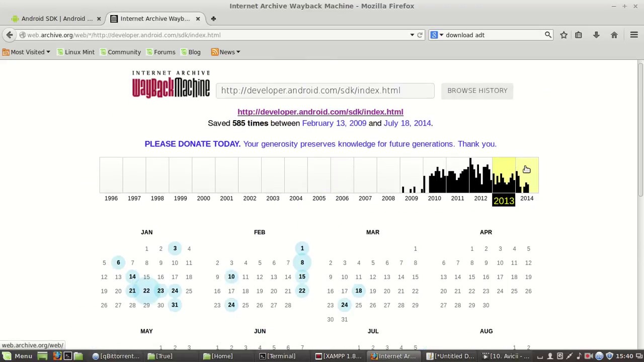
Task: Open the January 14 snapshot
Action: 132,277
